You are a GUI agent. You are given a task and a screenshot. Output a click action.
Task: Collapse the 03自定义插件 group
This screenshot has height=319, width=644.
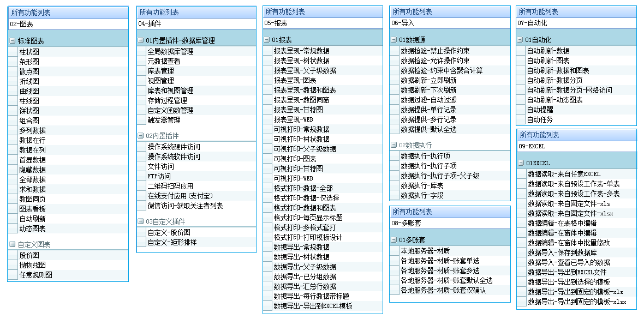140,222
